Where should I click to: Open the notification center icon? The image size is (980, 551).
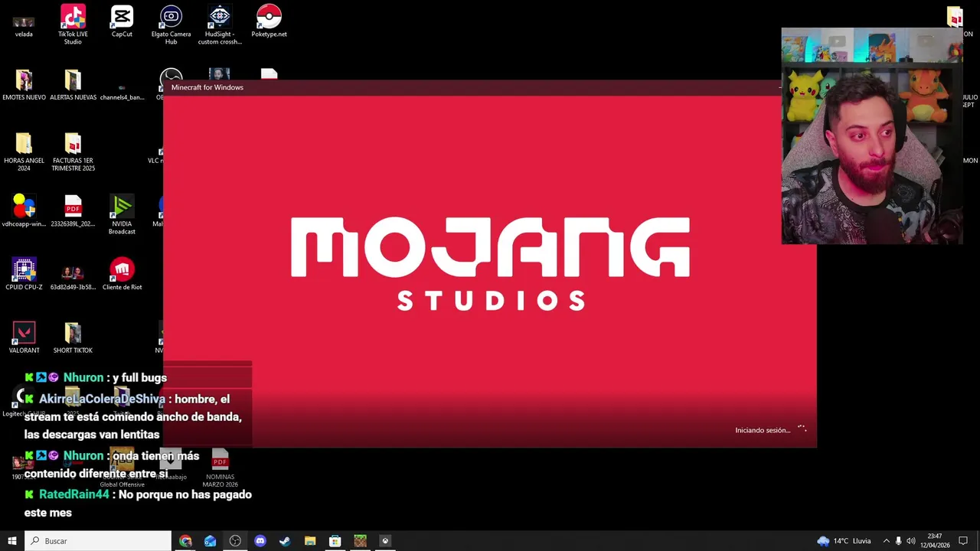[964, 541]
